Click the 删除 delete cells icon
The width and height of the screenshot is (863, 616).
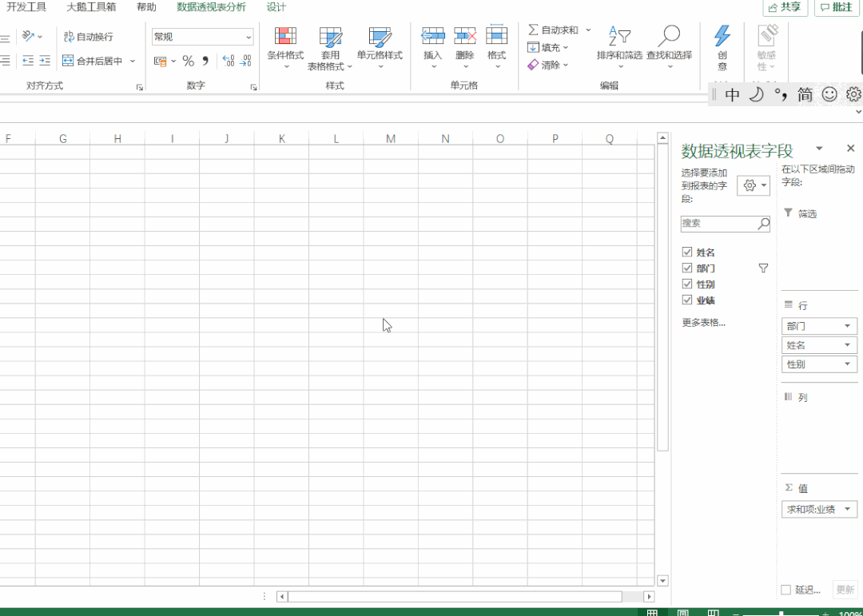[465, 35]
